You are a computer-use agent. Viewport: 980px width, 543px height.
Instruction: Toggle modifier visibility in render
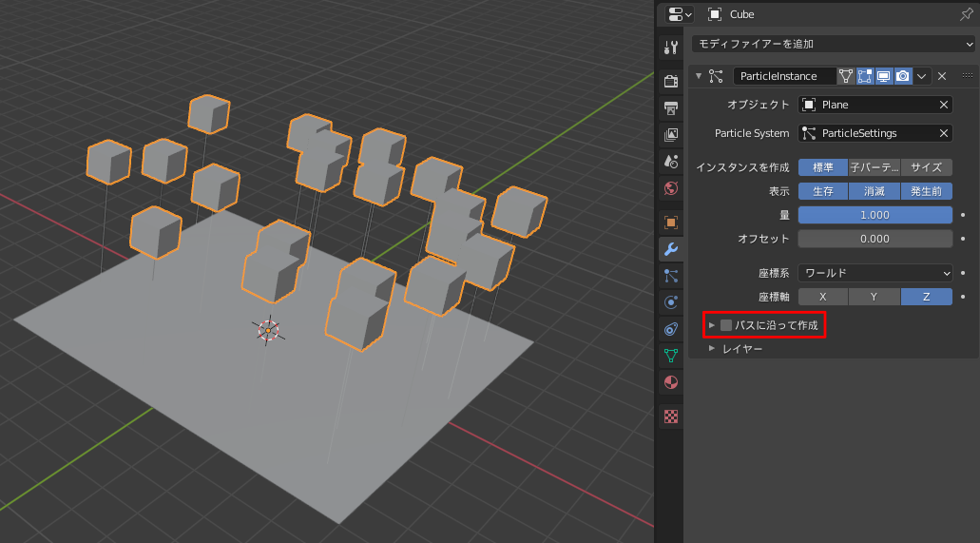point(902,76)
